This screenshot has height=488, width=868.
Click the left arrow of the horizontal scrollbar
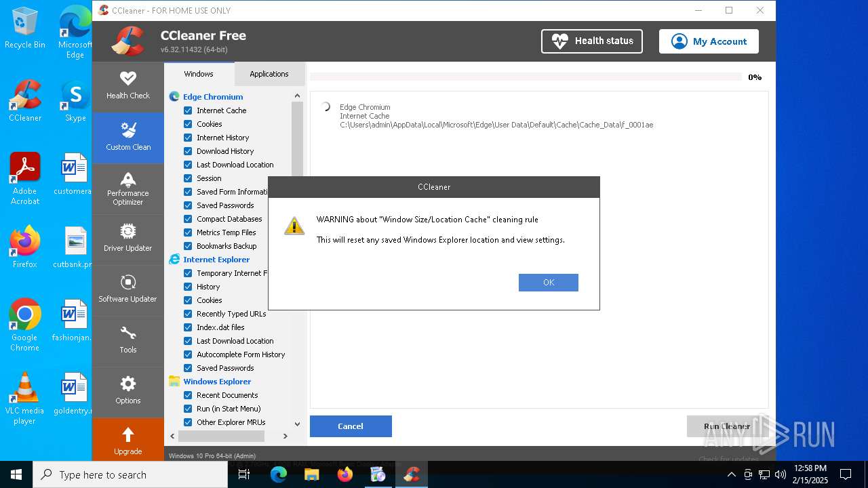point(172,436)
